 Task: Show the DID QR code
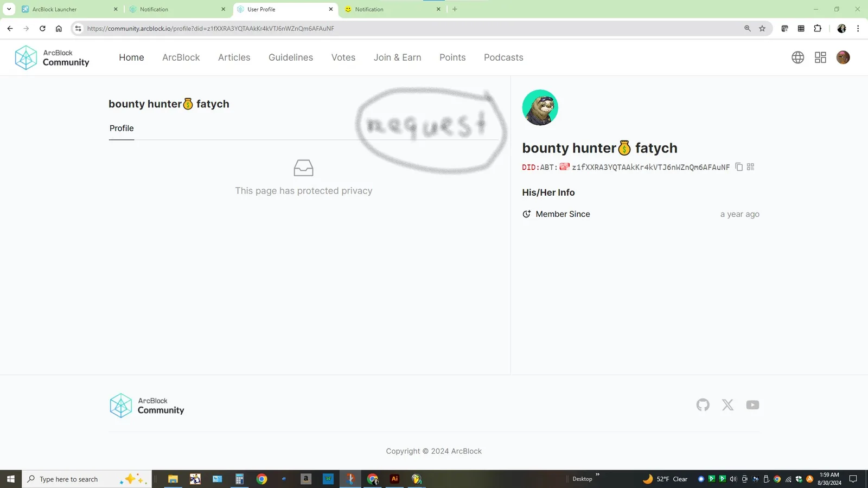(751, 167)
